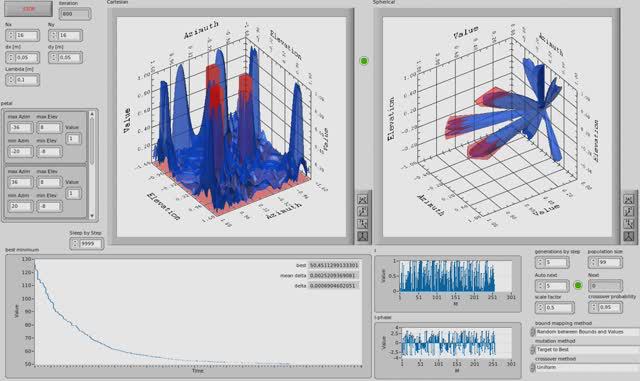Click the delta indicator field
The image size is (640, 381).
333,286
